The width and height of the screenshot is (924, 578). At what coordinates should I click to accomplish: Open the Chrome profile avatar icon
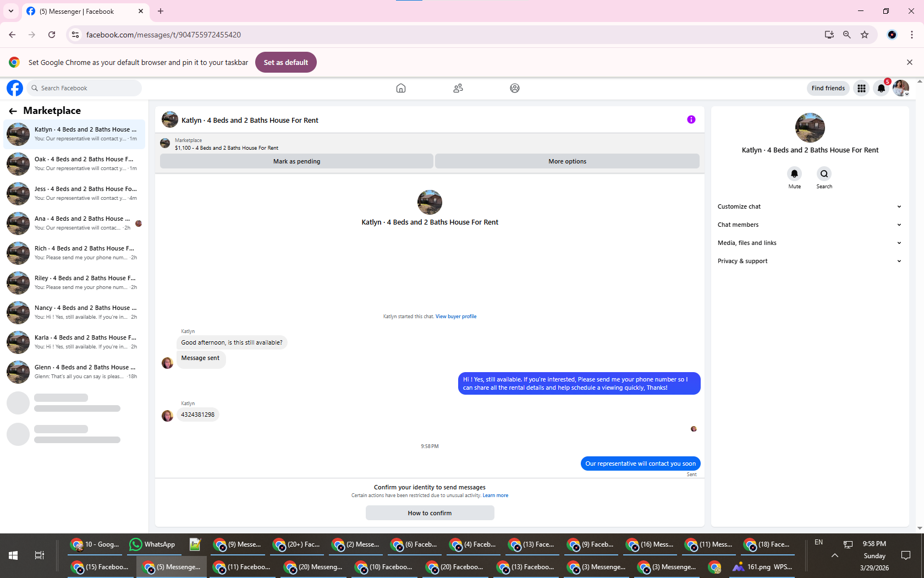click(892, 35)
